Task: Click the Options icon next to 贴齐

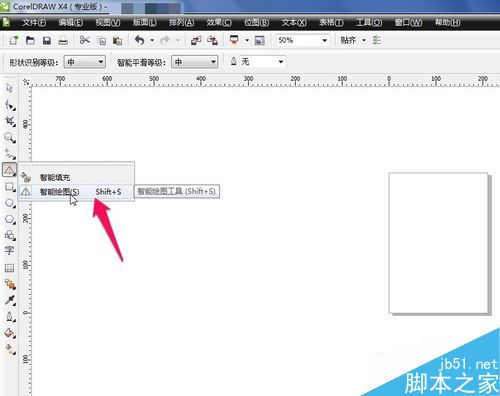Action: pyautogui.click(x=377, y=40)
